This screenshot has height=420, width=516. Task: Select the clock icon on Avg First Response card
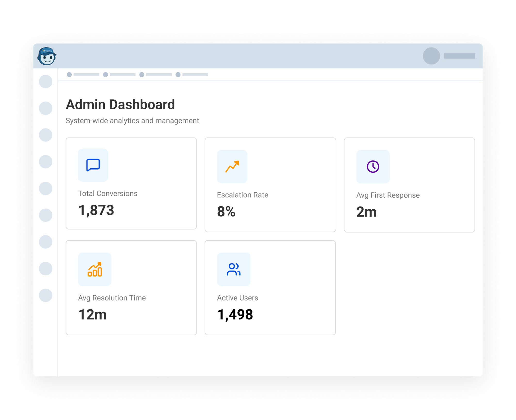[373, 167]
